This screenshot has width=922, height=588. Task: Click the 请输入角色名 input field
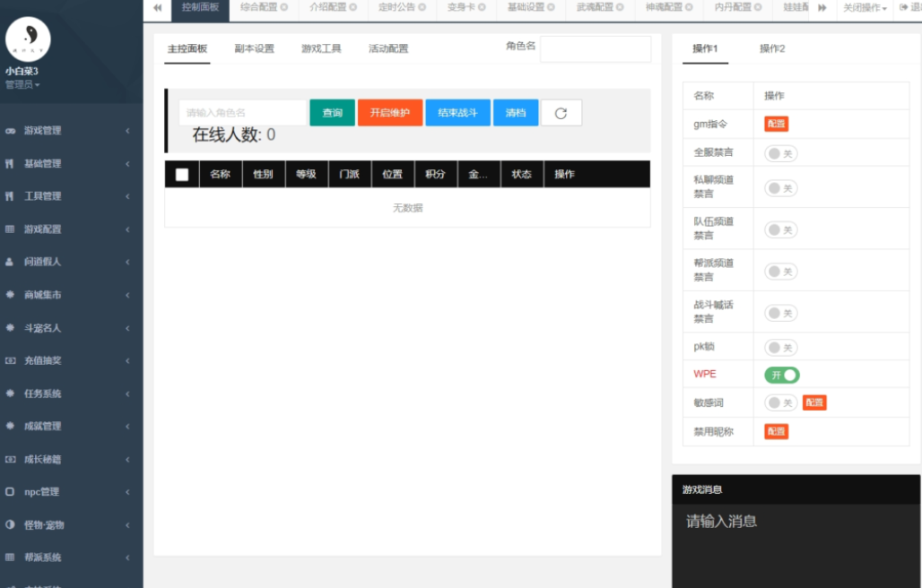coord(242,112)
